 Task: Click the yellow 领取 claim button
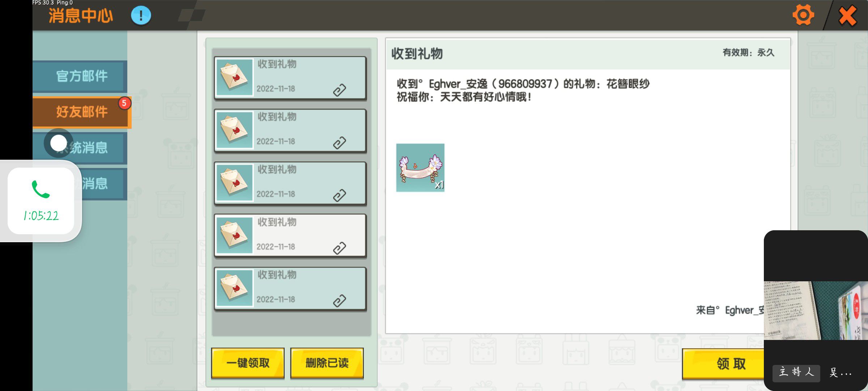tap(723, 363)
